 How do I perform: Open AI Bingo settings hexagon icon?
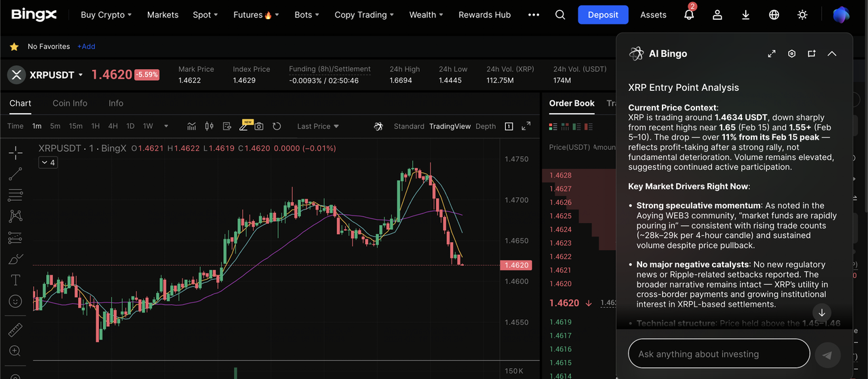791,54
